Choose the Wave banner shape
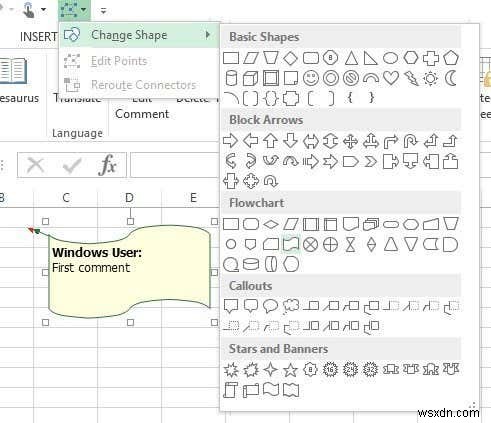This screenshot has height=423, width=491. (270, 389)
